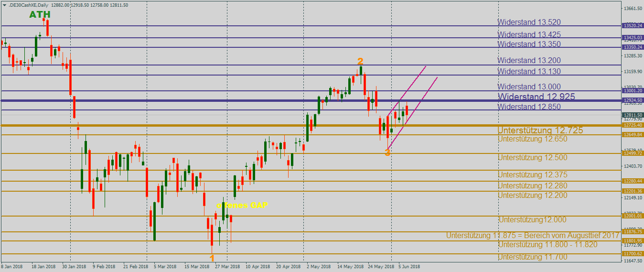Click the '24 May 2018' date label
This screenshot has height=272, width=644.
click(381, 267)
